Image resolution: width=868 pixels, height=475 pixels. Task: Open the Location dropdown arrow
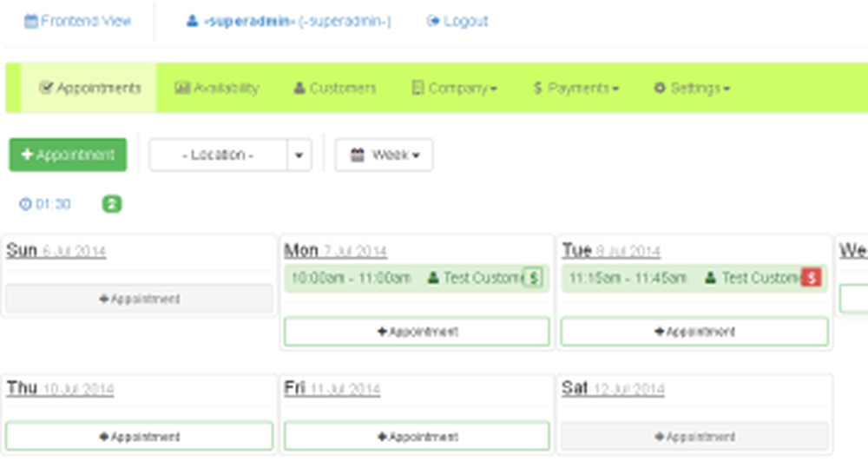click(x=299, y=155)
